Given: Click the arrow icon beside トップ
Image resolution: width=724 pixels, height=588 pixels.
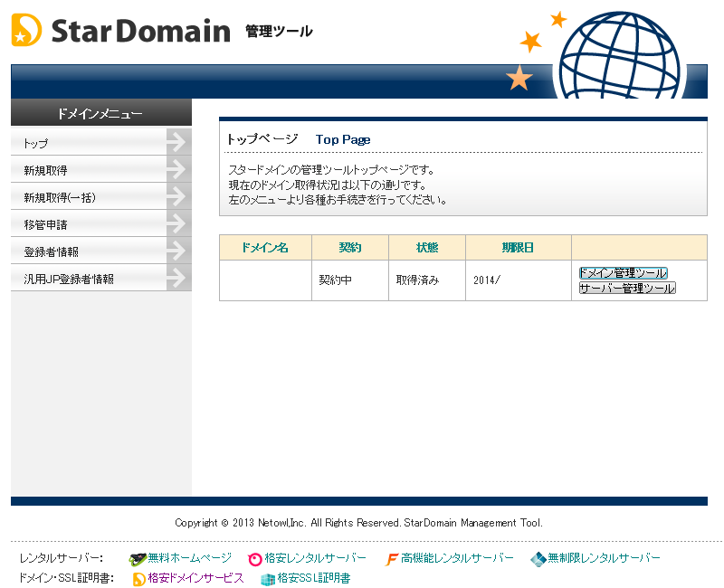Looking at the screenshot, I should pyautogui.click(x=178, y=142).
